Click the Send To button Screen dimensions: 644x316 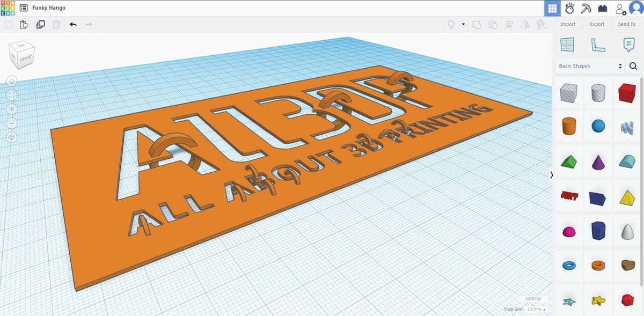pos(626,24)
